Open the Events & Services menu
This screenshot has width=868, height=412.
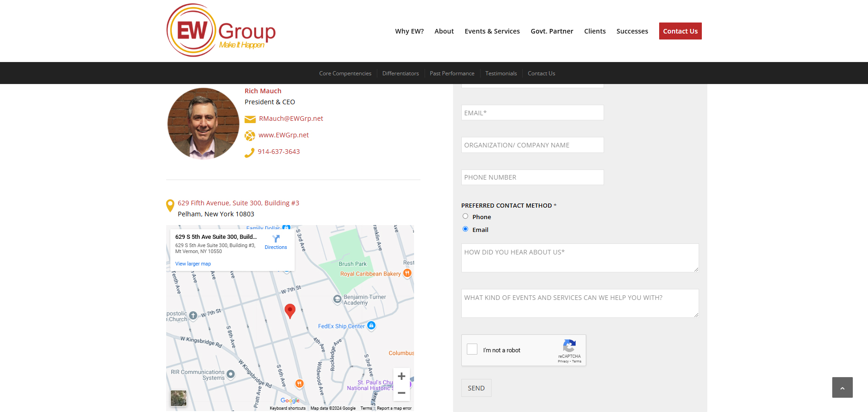(x=492, y=31)
